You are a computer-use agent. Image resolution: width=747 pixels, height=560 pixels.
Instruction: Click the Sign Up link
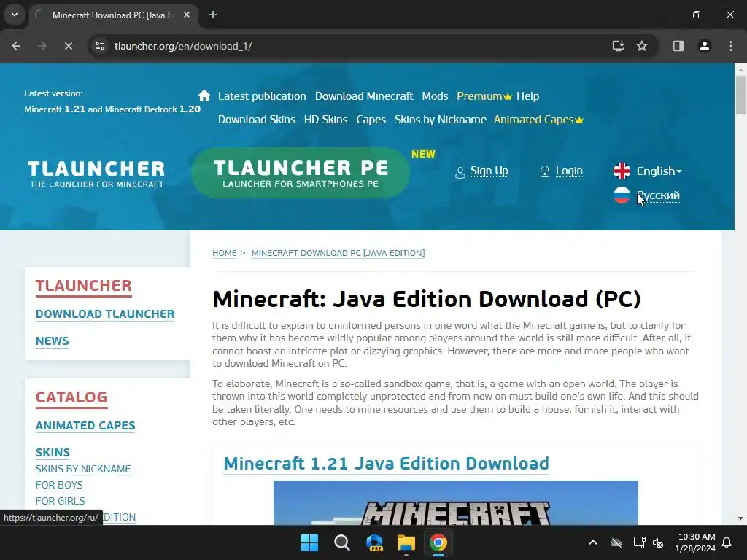489,171
